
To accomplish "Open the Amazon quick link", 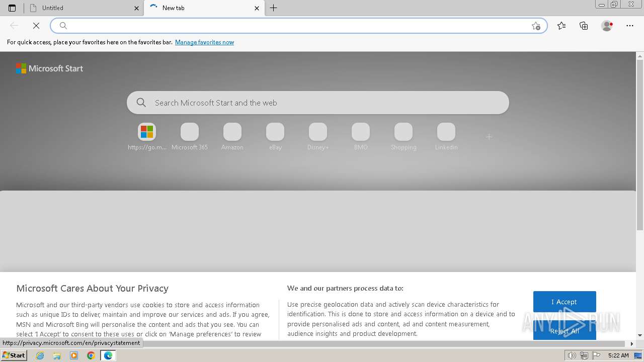I will (232, 137).
